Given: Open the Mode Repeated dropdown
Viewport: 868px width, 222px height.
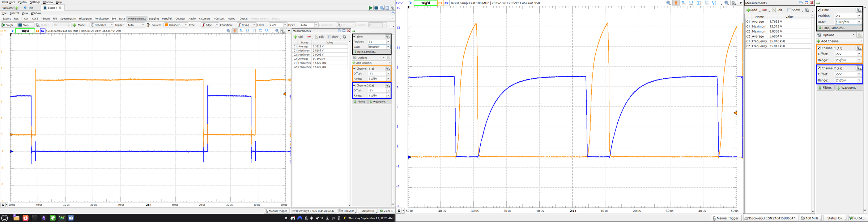Looking at the screenshot, I should (x=102, y=25).
